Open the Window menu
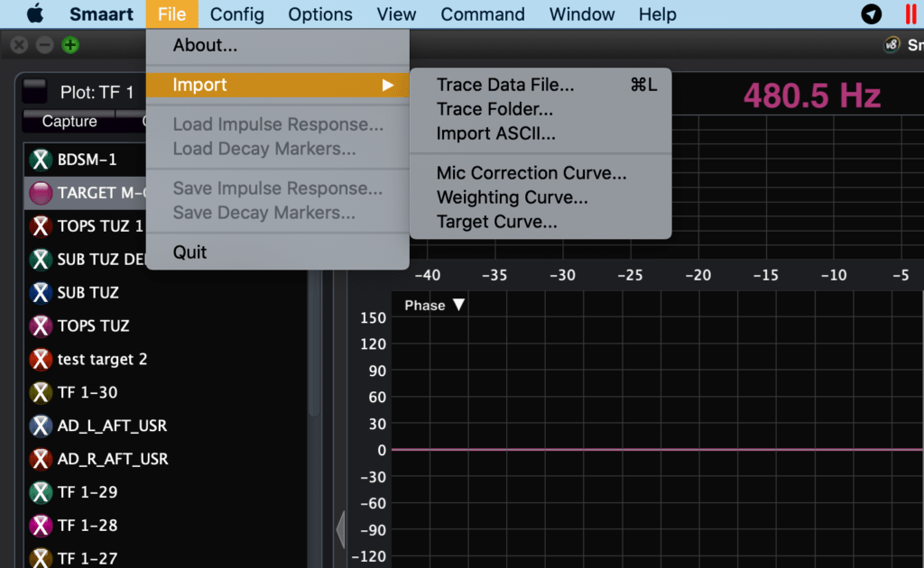 pos(582,14)
